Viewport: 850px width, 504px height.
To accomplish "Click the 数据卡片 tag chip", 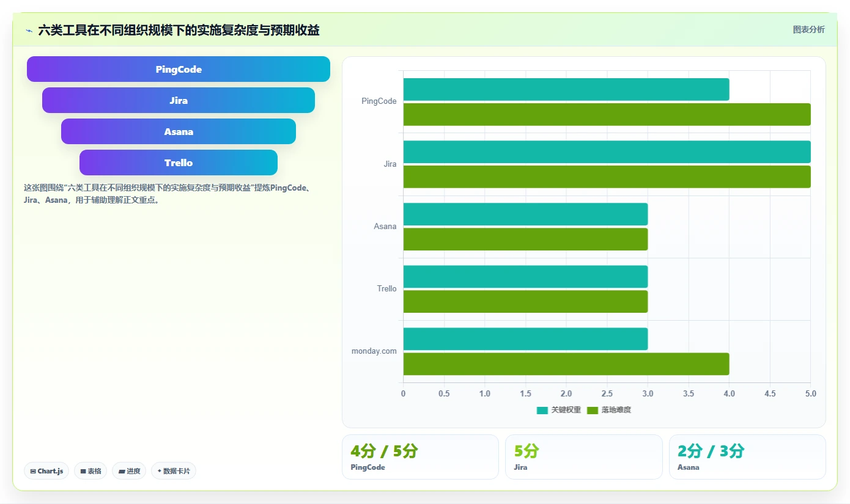I will coord(174,471).
